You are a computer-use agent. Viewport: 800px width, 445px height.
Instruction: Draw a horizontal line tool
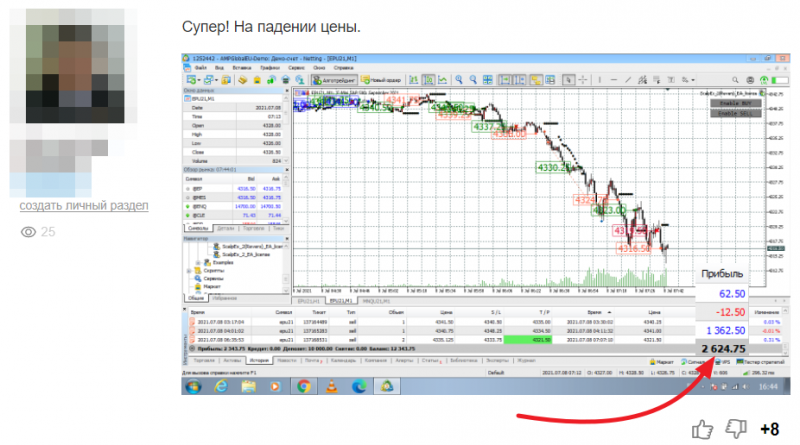(x=613, y=80)
